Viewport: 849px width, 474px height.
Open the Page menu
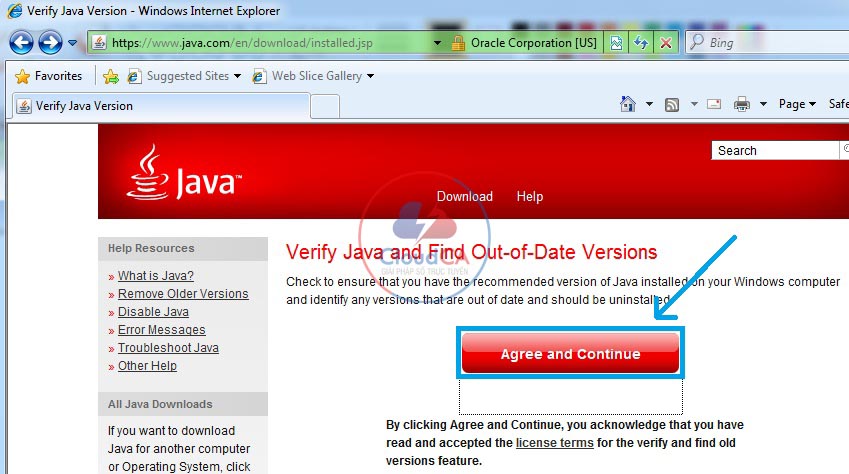[797, 104]
